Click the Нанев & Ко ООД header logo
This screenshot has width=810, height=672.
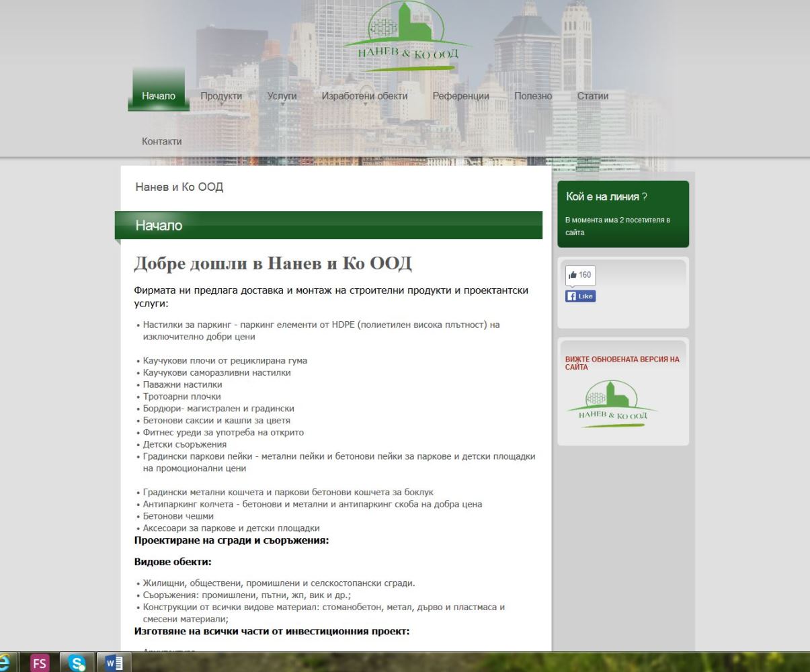(x=407, y=37)
